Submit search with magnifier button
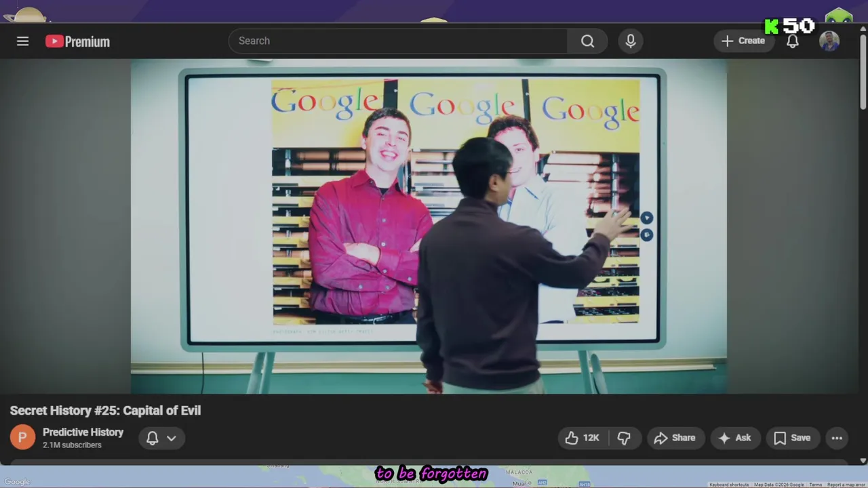The image size is (868, 488). tap(588, 41)
